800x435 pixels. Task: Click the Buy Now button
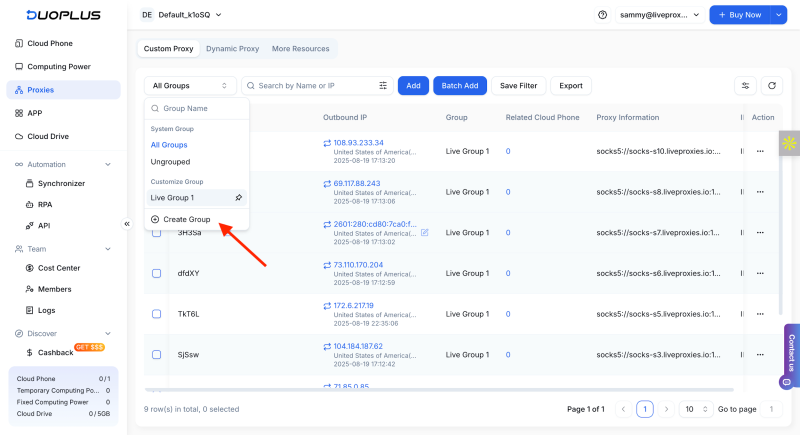point(740,15)
